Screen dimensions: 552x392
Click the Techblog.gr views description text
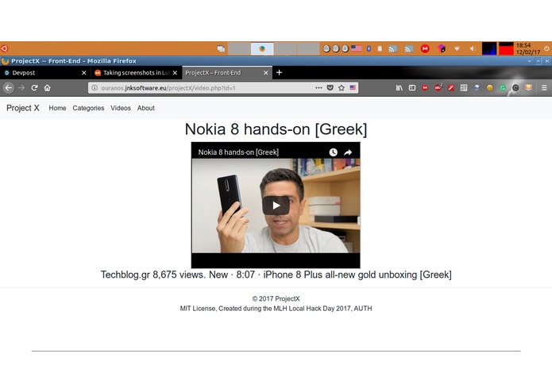point(276,275)
